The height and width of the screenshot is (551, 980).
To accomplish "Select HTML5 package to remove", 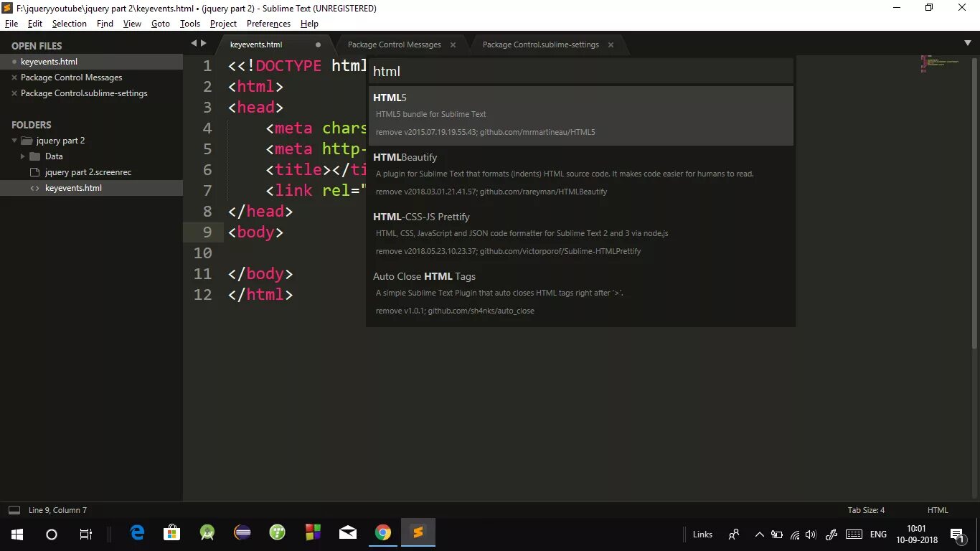I will (x=580, y=116).
